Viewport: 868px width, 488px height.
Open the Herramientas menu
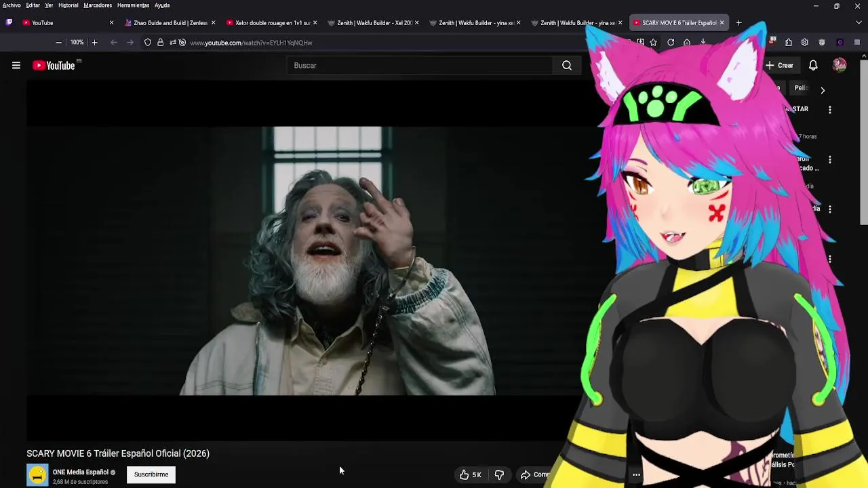(133, 5)
